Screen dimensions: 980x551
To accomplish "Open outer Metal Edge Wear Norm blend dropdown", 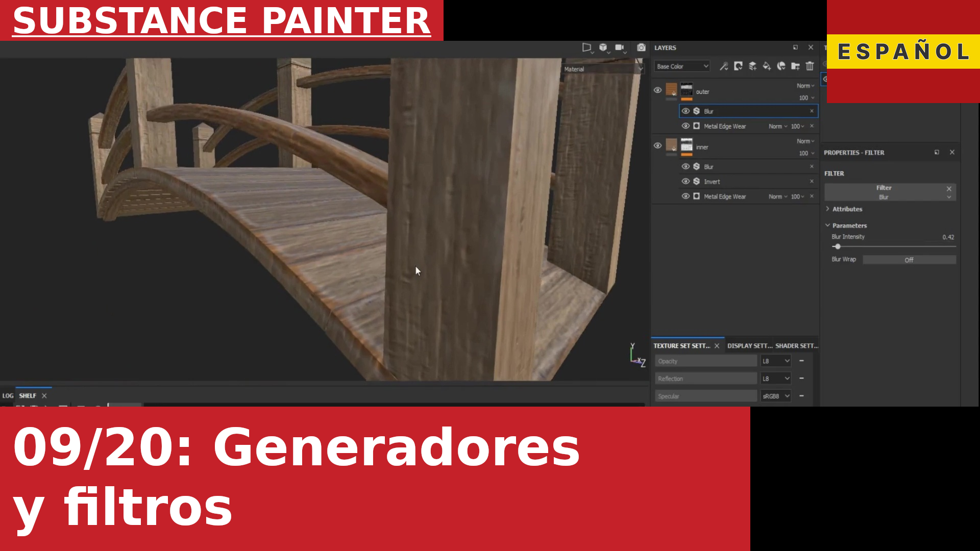I will pyautogui.click(x=778, y=126).
